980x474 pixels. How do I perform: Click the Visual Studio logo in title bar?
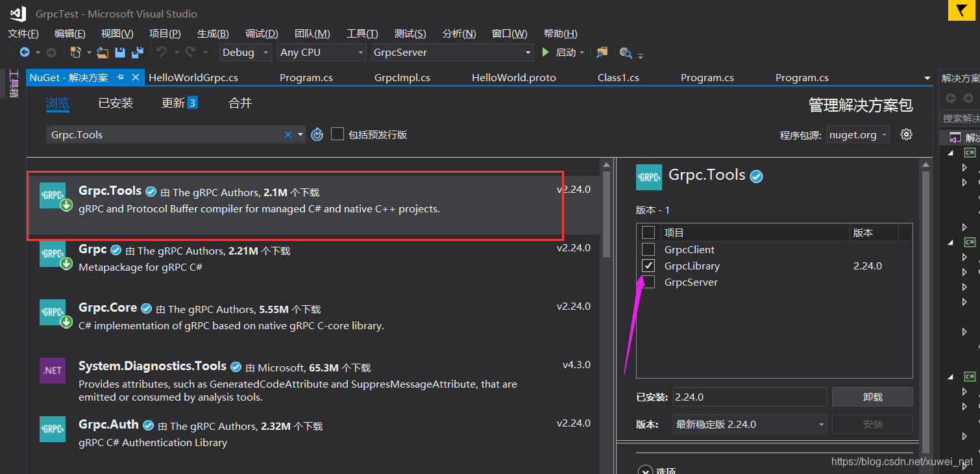pyautogui.click(x=18, y=13)
